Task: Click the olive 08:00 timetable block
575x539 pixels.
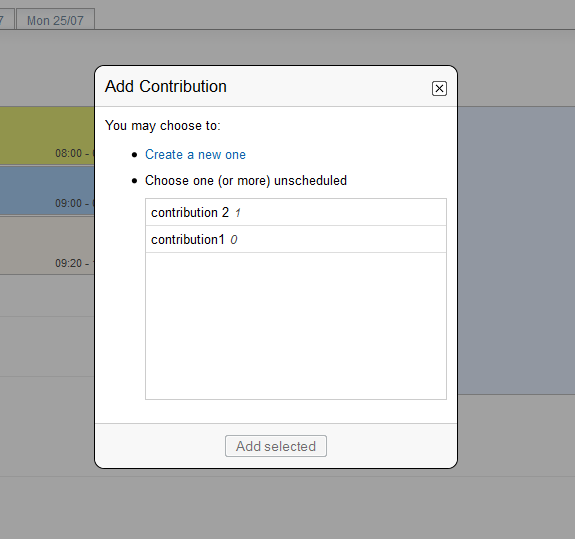Action: (47, 136)
